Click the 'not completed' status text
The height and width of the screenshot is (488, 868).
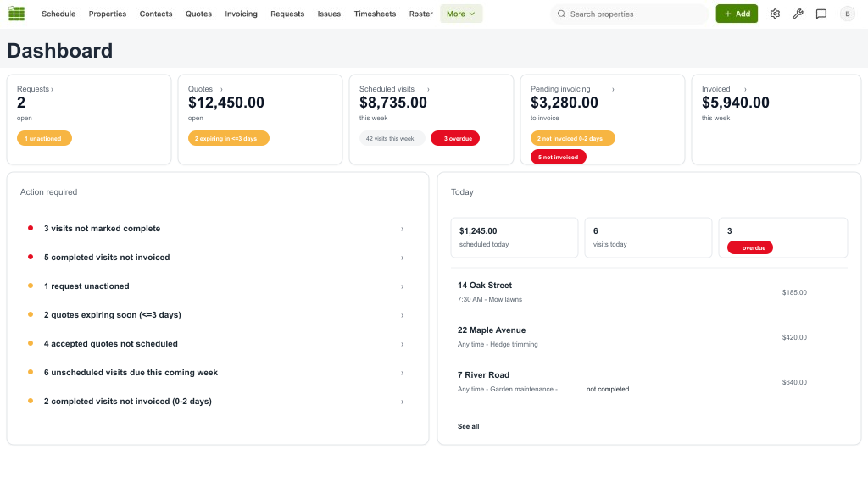point(608,390)
